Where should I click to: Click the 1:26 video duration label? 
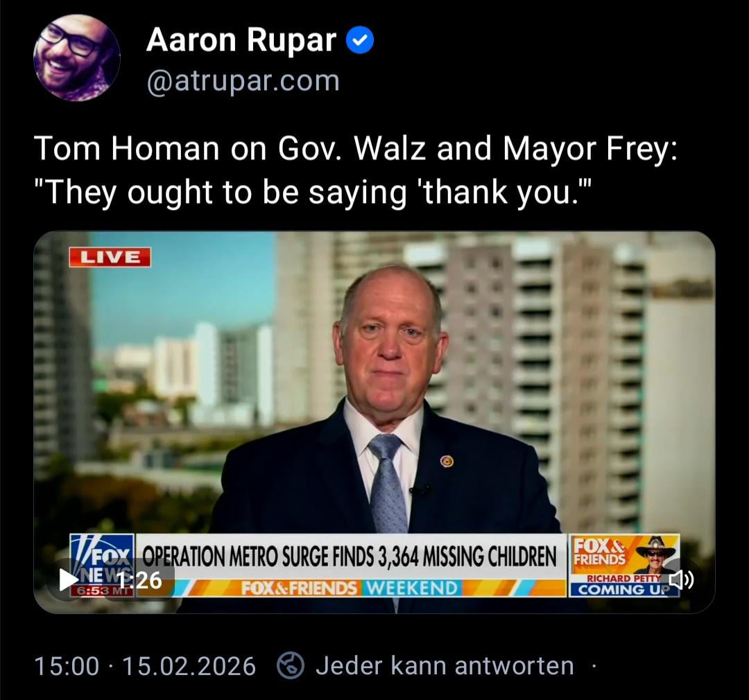coord(139,581)
